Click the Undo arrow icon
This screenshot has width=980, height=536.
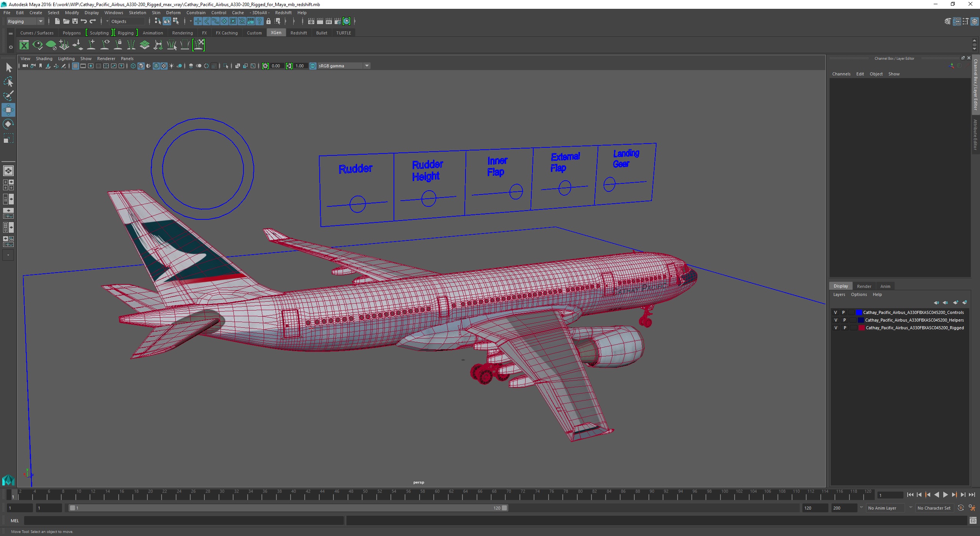(x=84, y=21)
